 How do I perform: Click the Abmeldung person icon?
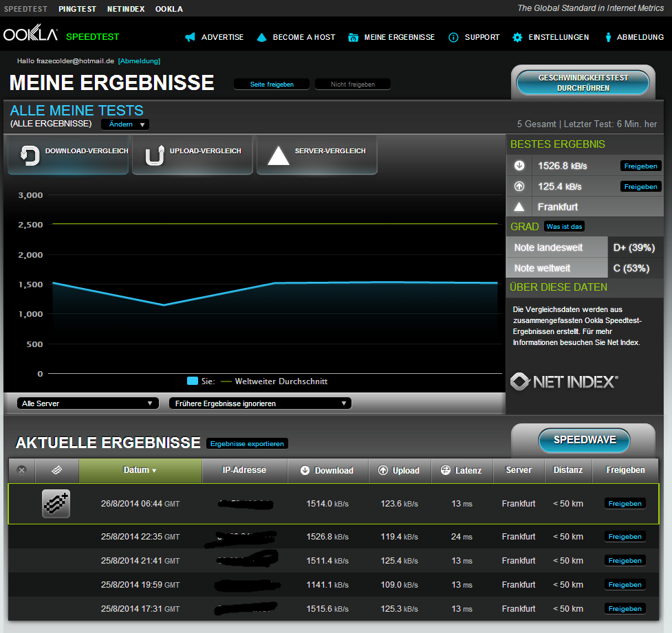pos(608,37)
